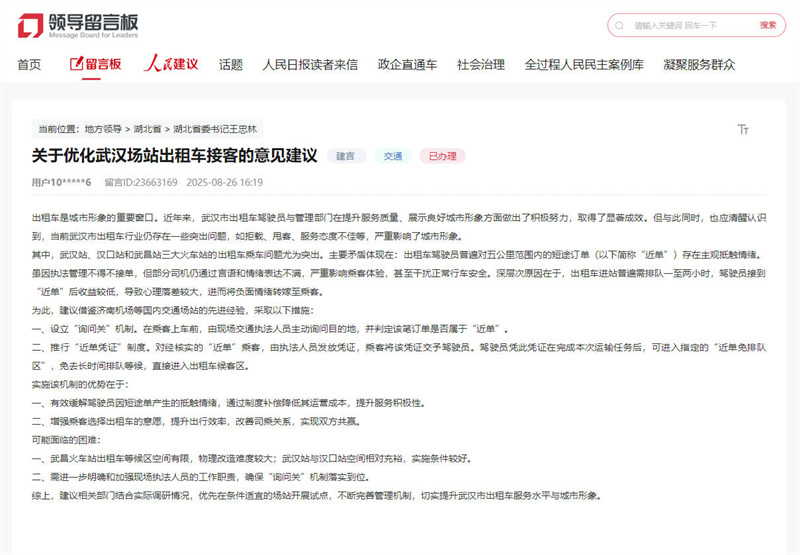
Task: Open 社会治理 nav item
Action: coord(481,65)
